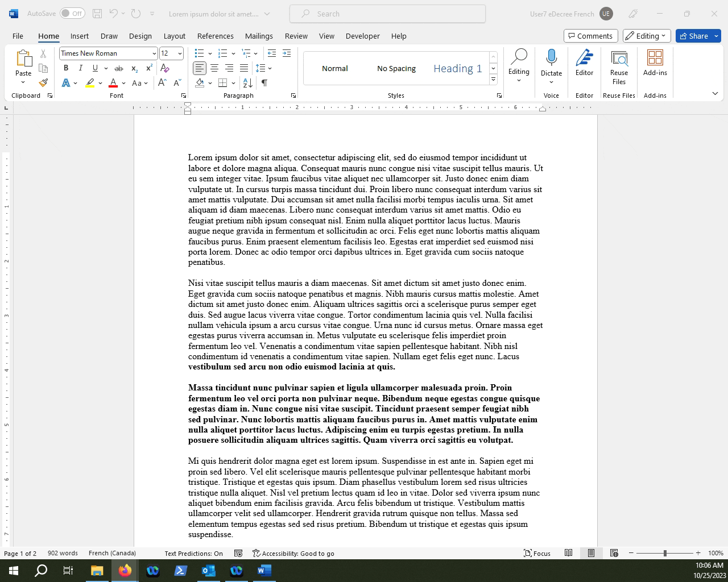The width and height of the screenshot is (728, 582).
Task: Show paragraph marks with the pilcrow icon
Action: pyautogui.click(x=264, y=82)
